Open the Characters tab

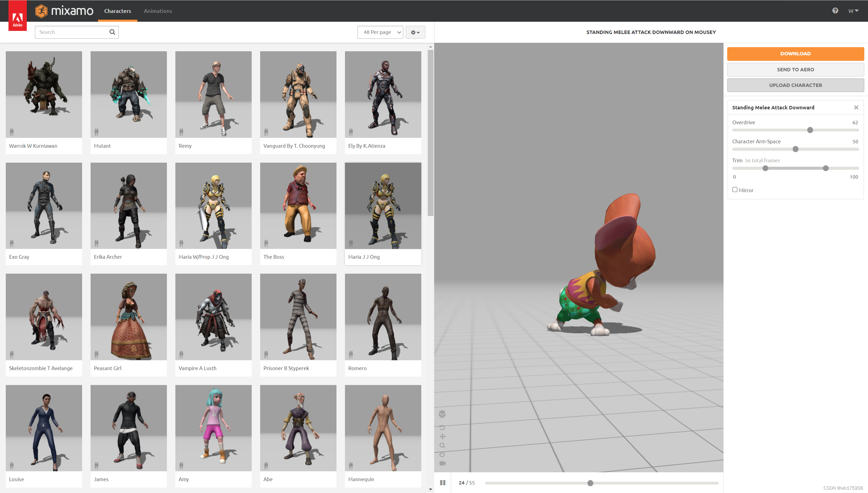pos(117,11)
